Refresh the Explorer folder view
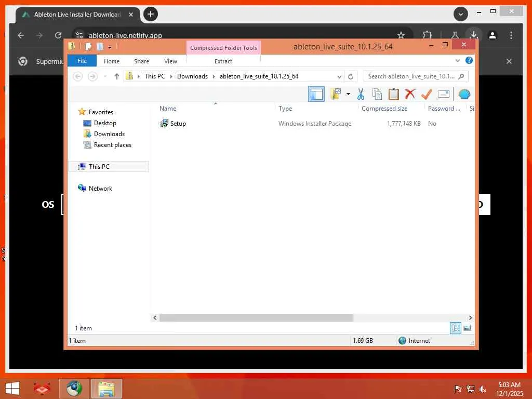532x399 pixels. pyautogui.click(x=351, y=77)
